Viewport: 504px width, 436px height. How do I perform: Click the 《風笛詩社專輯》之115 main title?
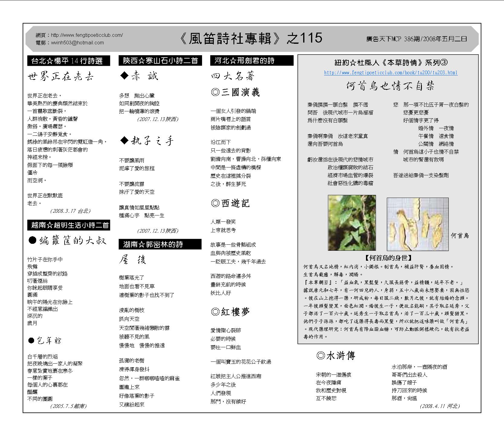pyautogui.click(x=251, y=39)
